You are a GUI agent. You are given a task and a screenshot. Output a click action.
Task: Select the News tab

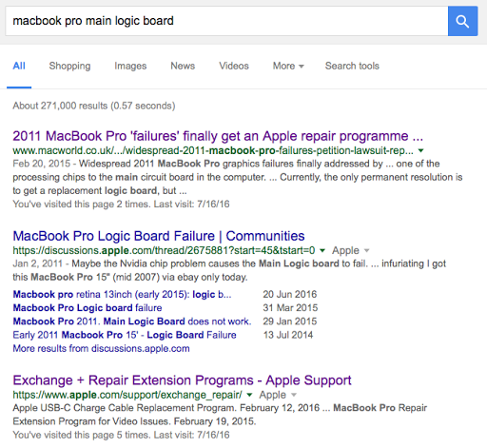coord(183,66)
